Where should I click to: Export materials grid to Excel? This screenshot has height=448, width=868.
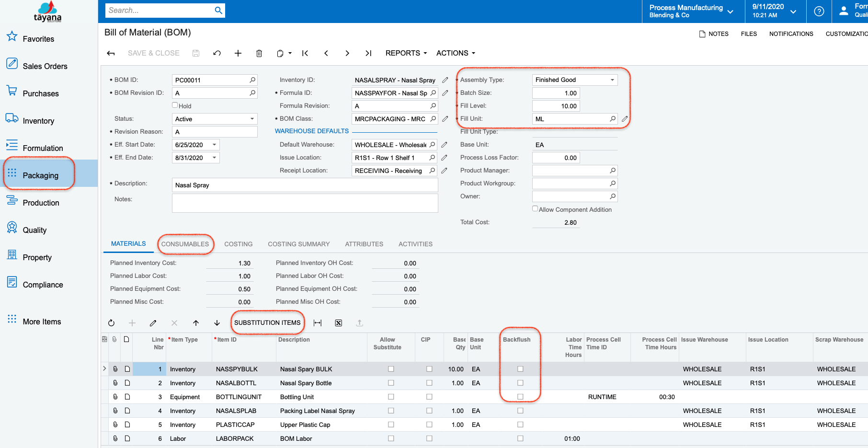click(x=338, y=323)
